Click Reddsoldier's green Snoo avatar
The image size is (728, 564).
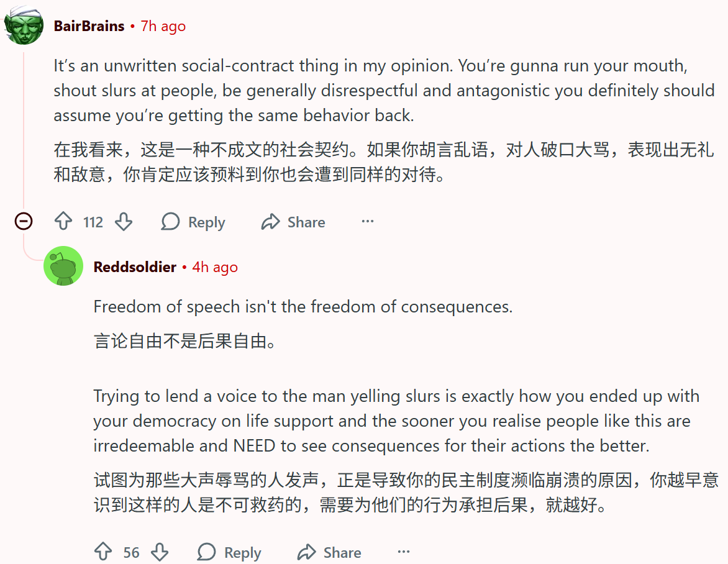coord(63,266)
